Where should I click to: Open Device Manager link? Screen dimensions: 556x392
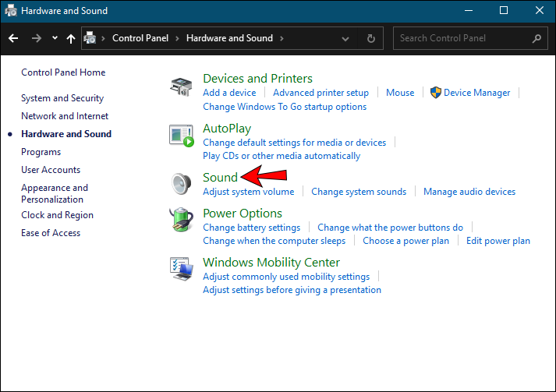coord(476,93)
